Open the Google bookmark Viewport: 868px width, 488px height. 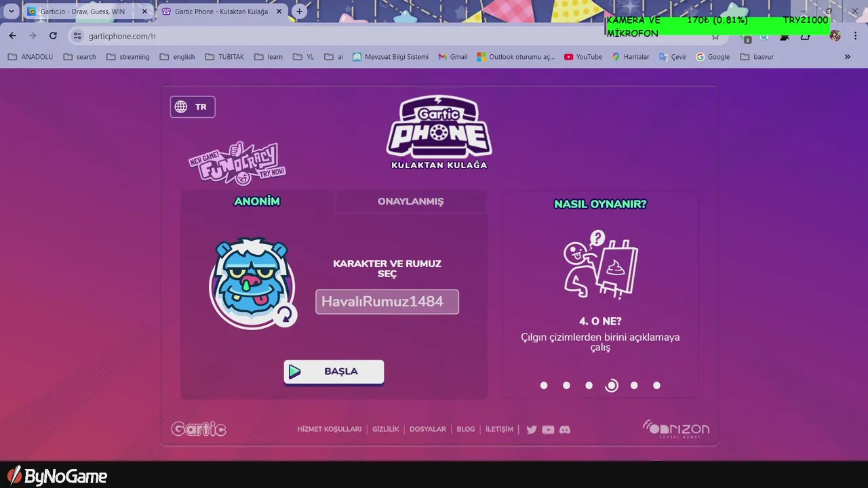point(713,57)
